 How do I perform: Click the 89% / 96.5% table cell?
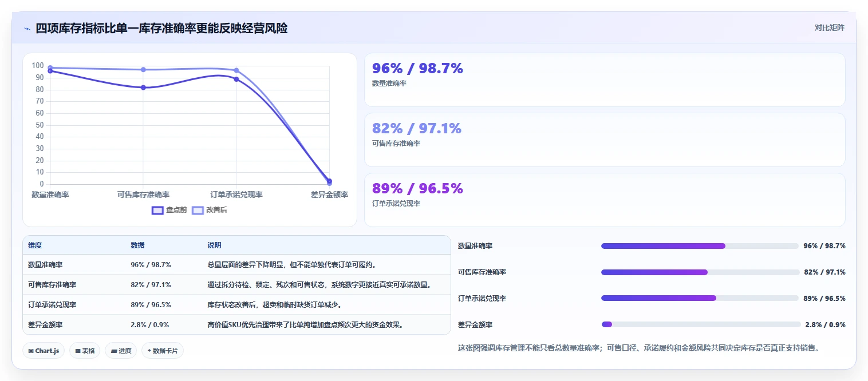pos(151,304)
